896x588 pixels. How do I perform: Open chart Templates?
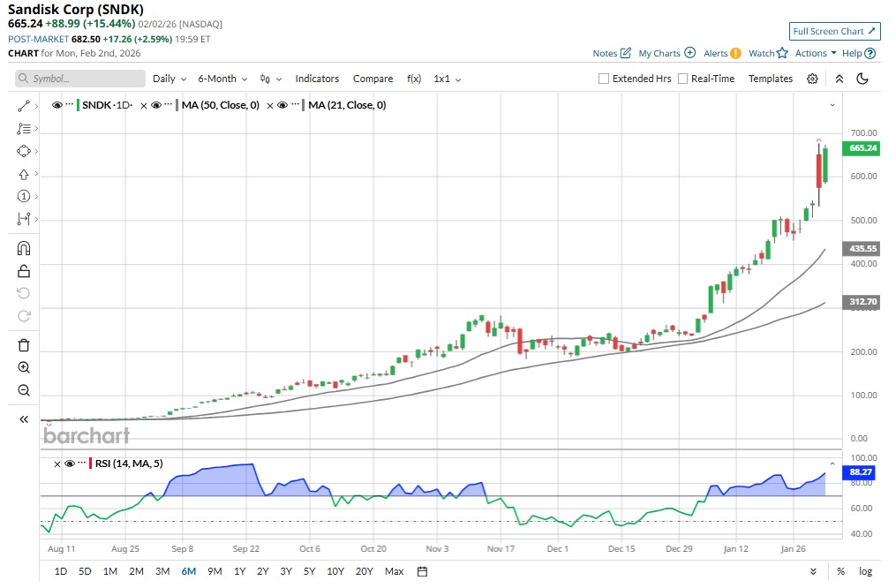pyautogui.click(x=771, y=79)
